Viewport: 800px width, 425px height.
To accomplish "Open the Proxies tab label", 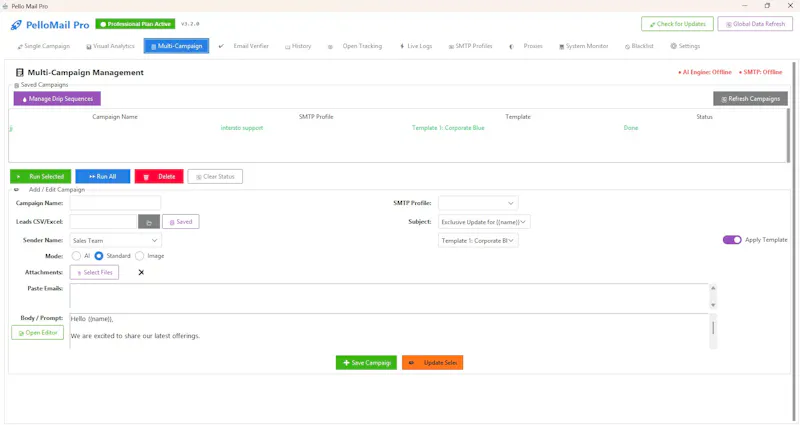I will (x=533, y=46).
